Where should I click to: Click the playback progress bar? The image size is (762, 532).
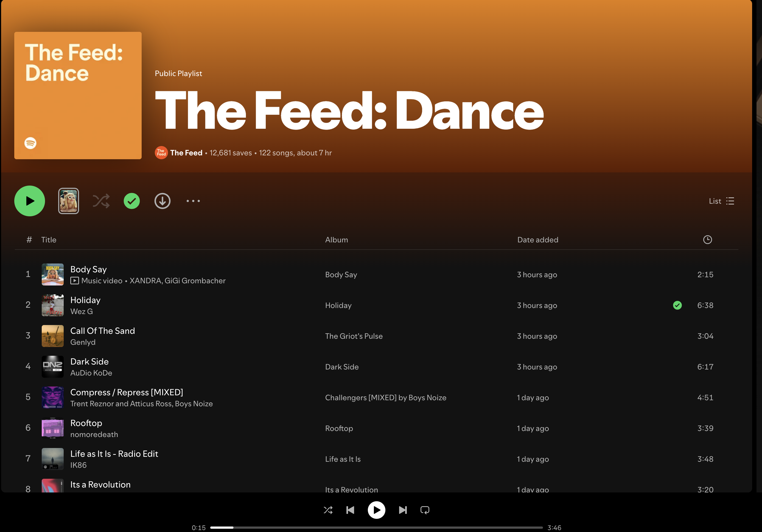tap(376, 527)
